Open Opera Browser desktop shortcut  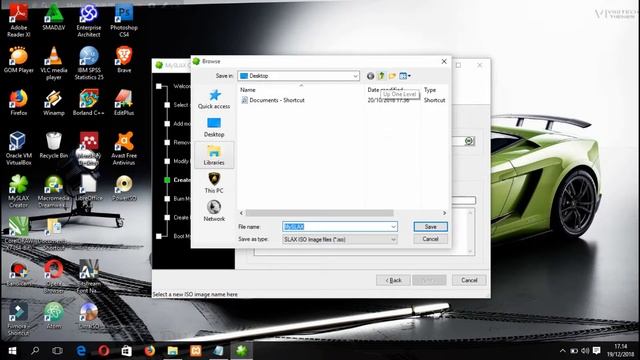pos(54,277)
